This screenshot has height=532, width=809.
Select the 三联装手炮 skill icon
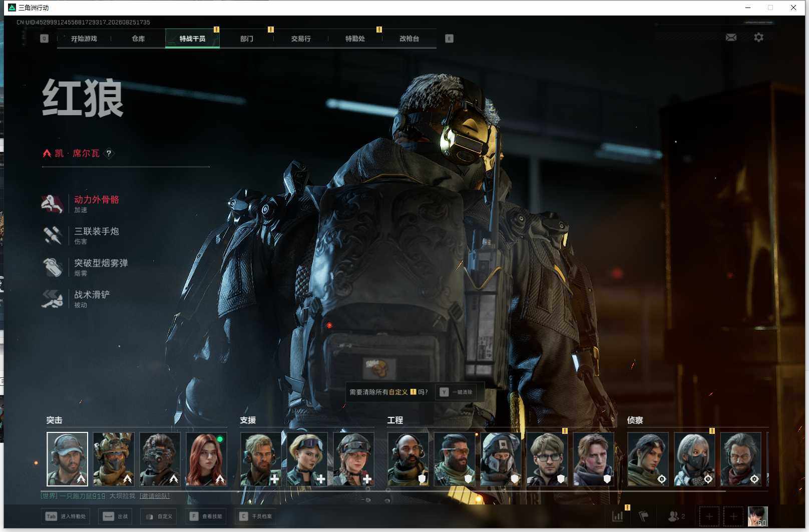click(x=52, y=235)
